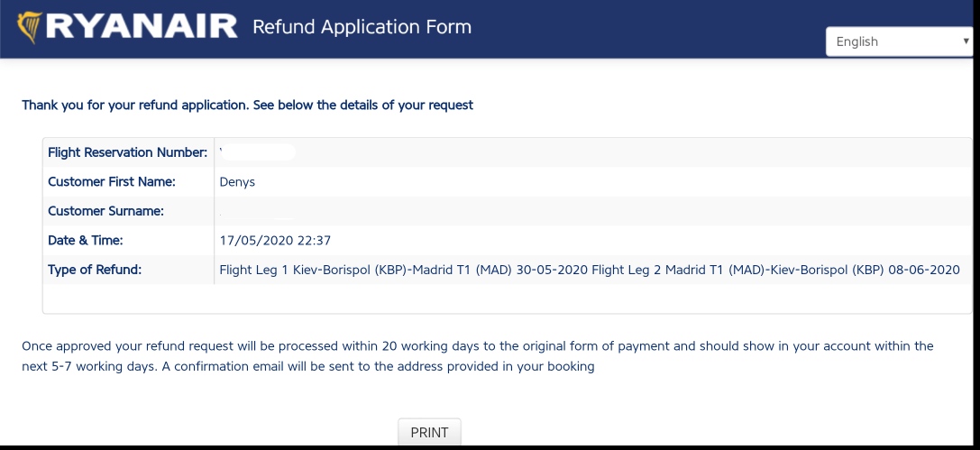Click the language selector's dropdown arrow

(966, 41)
